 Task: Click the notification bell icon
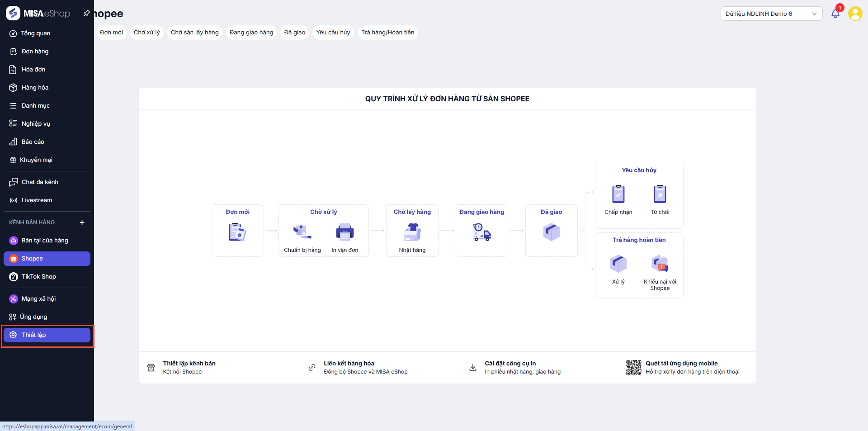tap(835, 14)
